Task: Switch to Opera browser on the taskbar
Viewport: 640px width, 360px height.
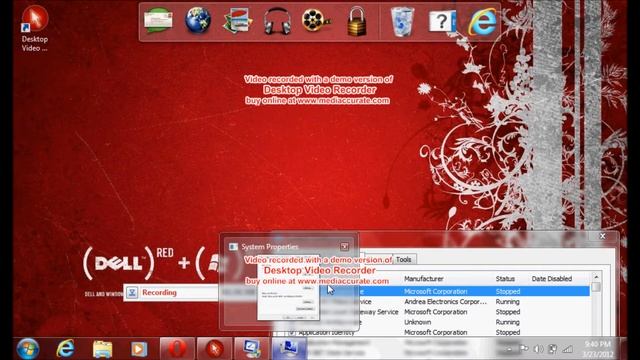Action: tap(177, 349)
